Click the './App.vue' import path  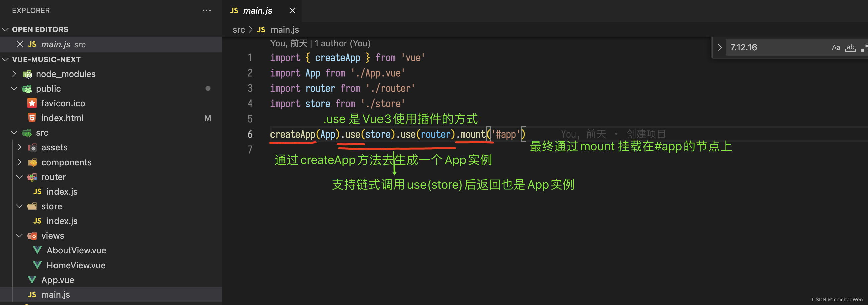[x=378, y=73]
